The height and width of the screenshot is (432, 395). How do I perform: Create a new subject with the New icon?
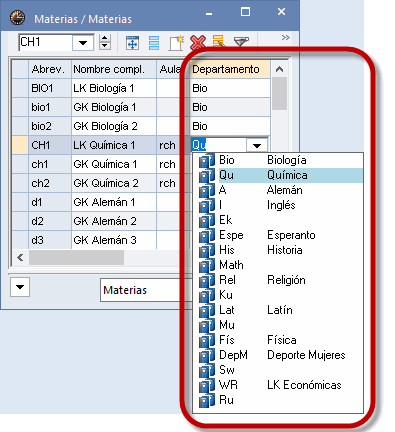[176, 43]
